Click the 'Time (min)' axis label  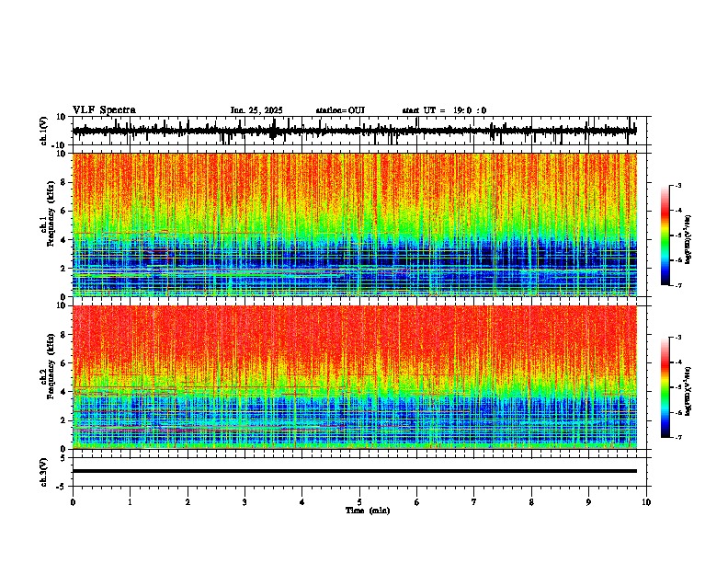tap(368, 511)
